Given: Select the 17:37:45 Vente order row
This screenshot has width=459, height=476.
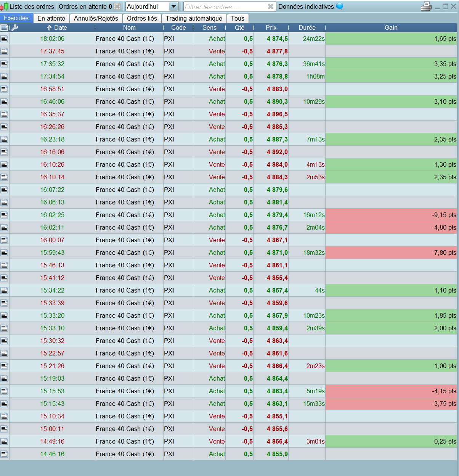Looking at the screenshot, I should [129, 51].
